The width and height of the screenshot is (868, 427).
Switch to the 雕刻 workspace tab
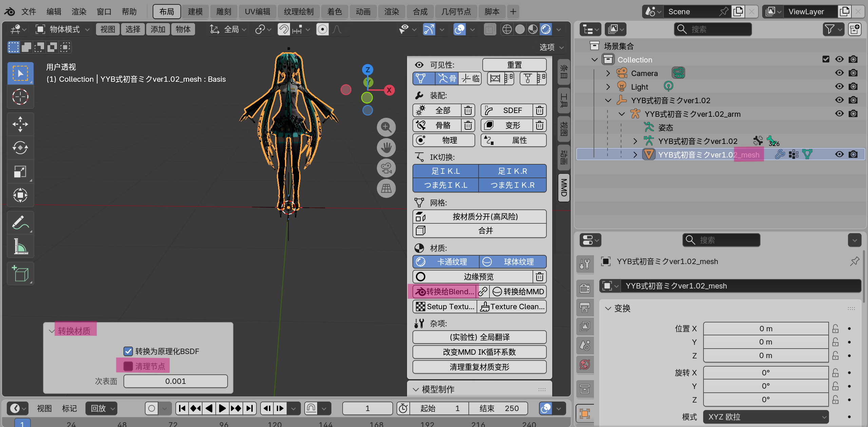point(224,12)
